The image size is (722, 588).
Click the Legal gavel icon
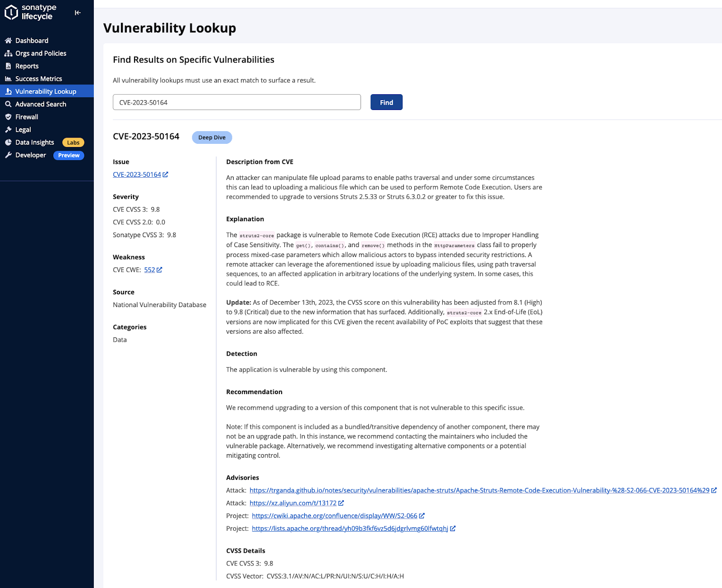[8, 130]
